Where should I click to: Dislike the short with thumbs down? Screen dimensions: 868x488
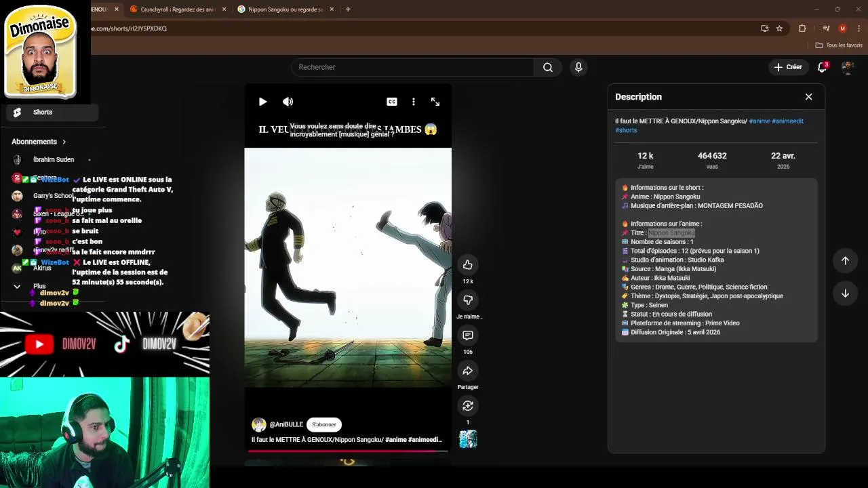pos(468,300)
